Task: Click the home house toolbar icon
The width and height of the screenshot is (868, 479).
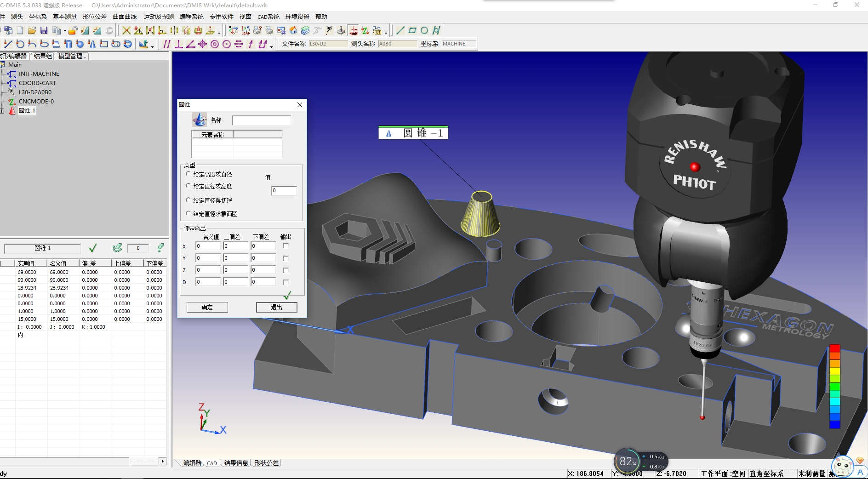Action: (x=293, y=30)
